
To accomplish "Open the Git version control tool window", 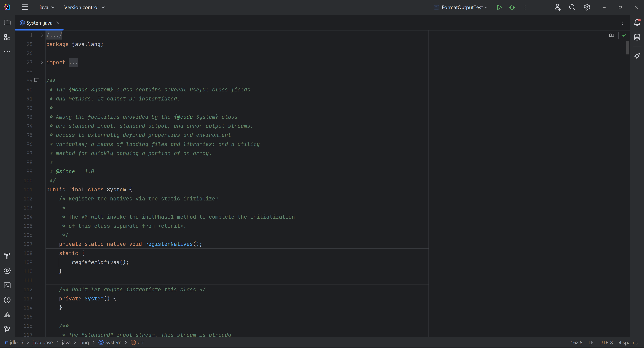I will (7, 329).
